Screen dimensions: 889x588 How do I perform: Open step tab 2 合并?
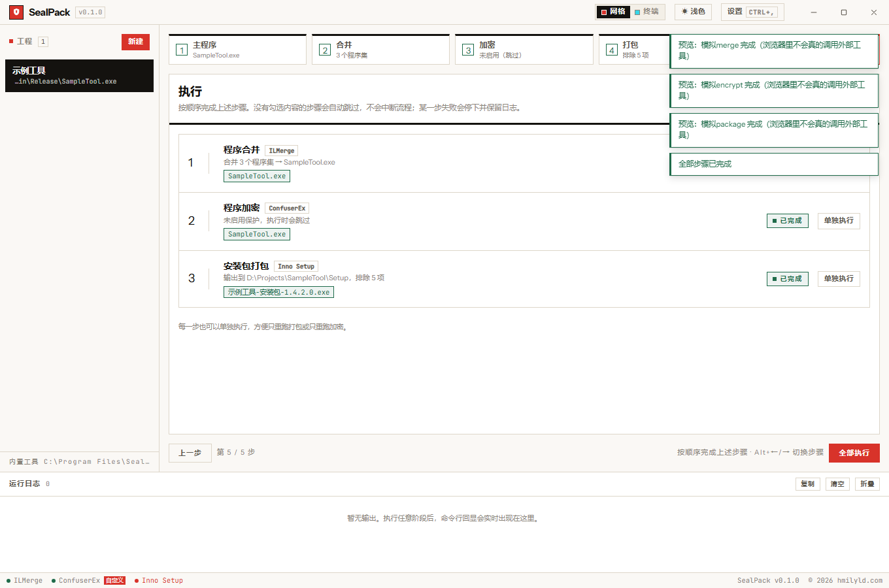point(380,50)
